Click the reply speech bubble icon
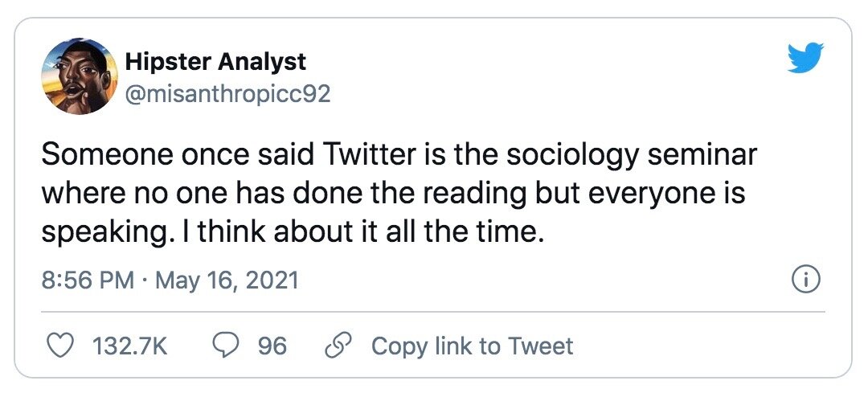 point(223,346)
